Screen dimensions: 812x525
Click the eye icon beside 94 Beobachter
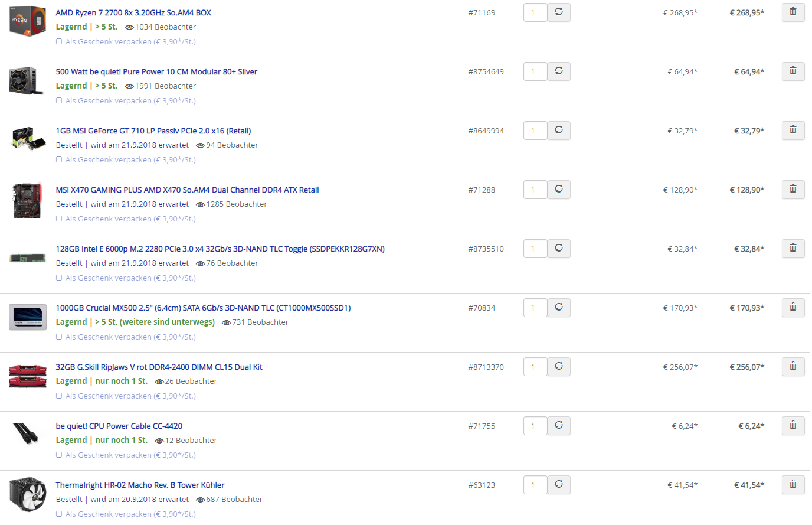201,145
